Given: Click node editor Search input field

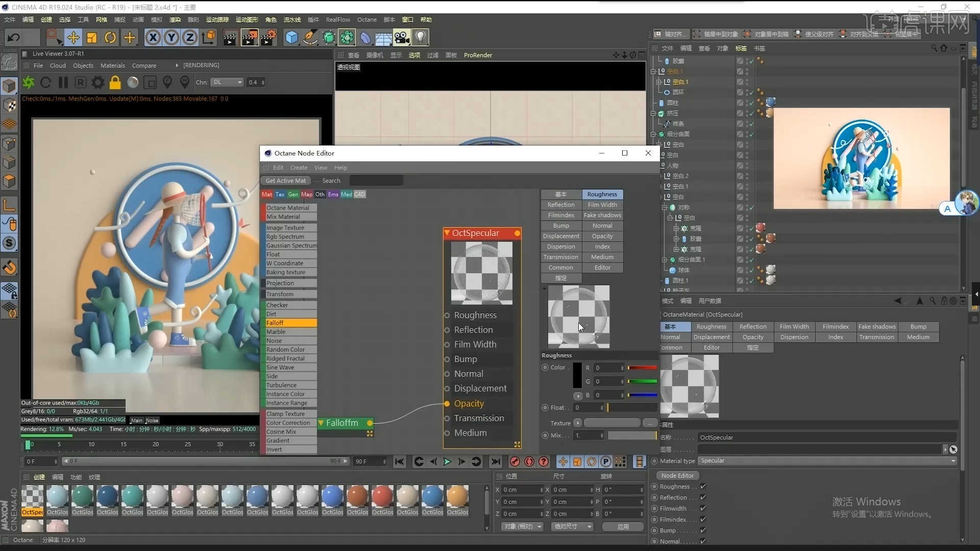Looking at the screenshot, I should [x=376, y=181].
